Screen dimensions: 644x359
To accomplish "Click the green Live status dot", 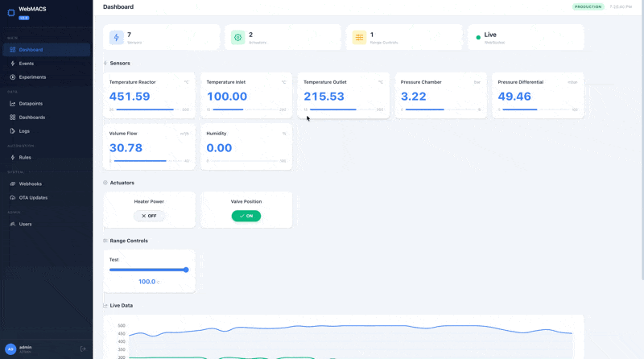I will (x=478, y=37).
